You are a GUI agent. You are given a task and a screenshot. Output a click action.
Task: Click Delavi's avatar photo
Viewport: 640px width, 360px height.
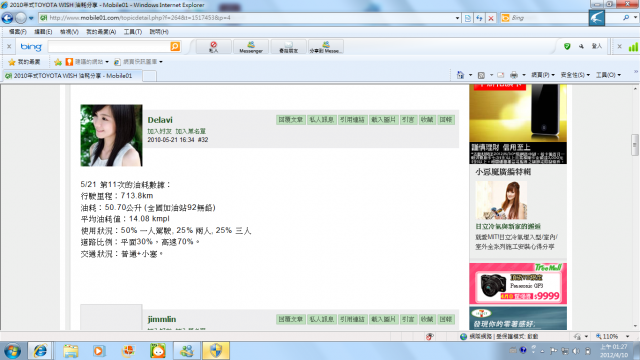pos(111,136)
